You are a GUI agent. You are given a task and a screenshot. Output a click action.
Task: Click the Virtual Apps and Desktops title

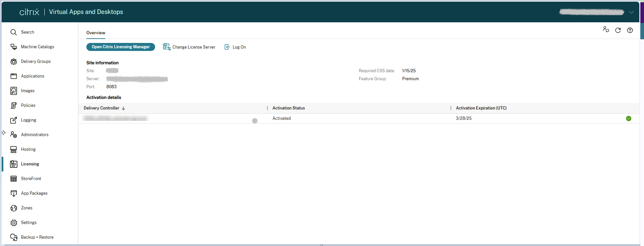[86, 12]
